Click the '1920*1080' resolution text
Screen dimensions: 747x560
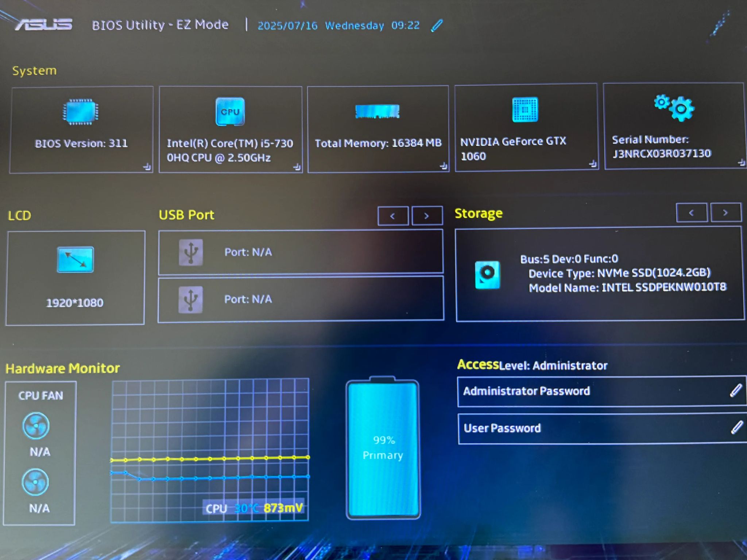(75, 303)
